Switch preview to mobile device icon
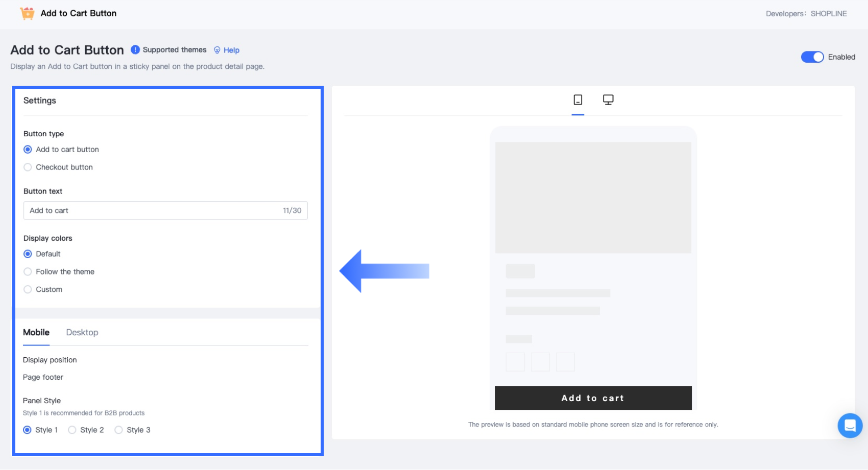The width and height of the screenshot is (868, 470). click(578, 100)
